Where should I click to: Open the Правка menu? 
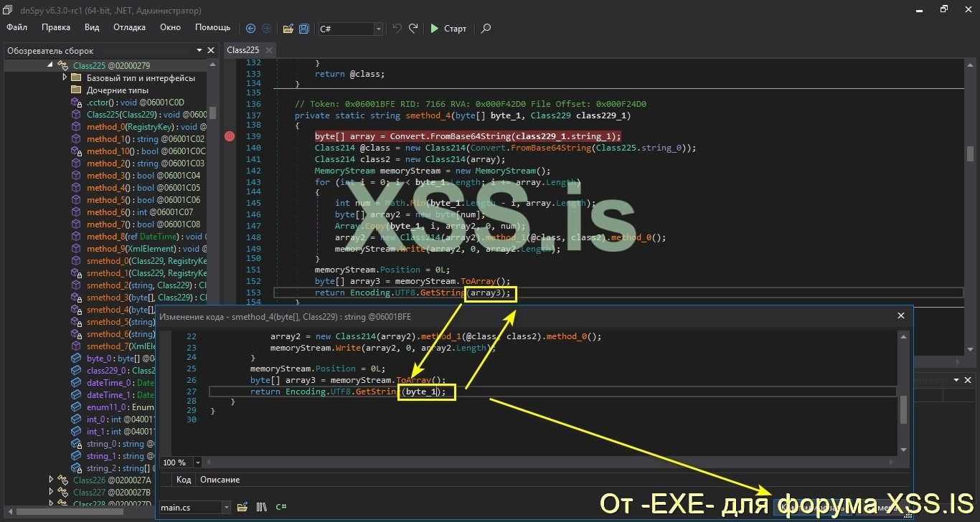[56, 27]
